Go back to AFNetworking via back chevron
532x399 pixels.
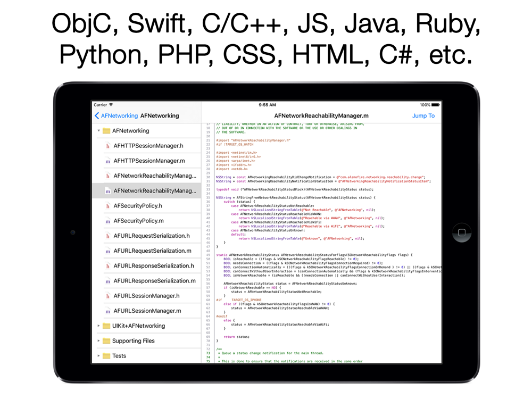click(x=97, y=115)
